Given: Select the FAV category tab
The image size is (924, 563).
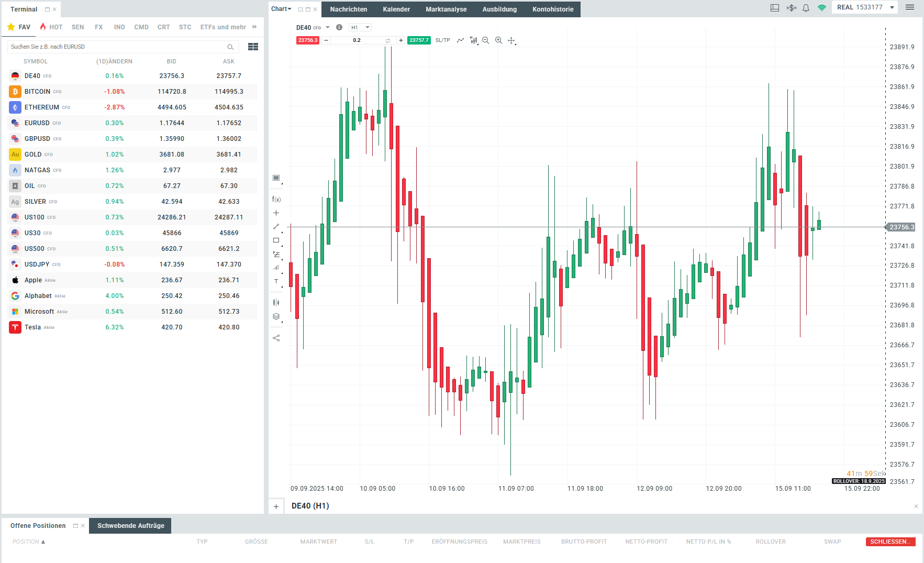Looking at the screenshot, I should [19, 27].
